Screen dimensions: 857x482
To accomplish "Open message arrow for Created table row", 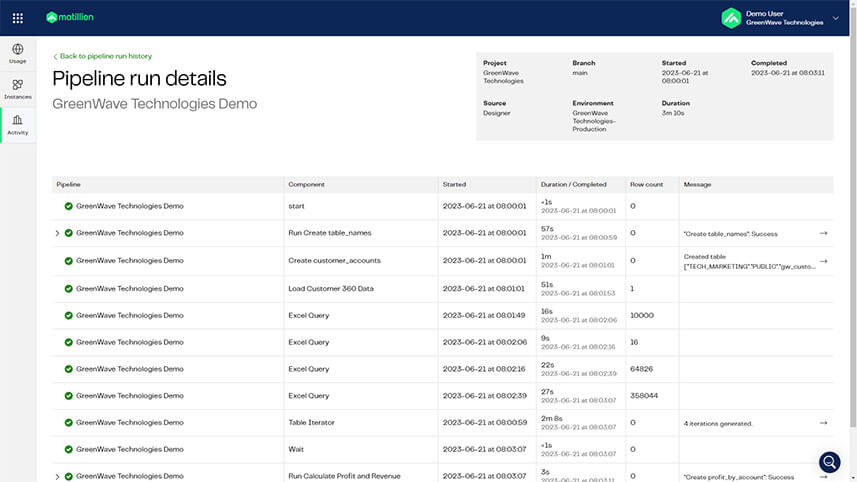I will coord(823,261).
